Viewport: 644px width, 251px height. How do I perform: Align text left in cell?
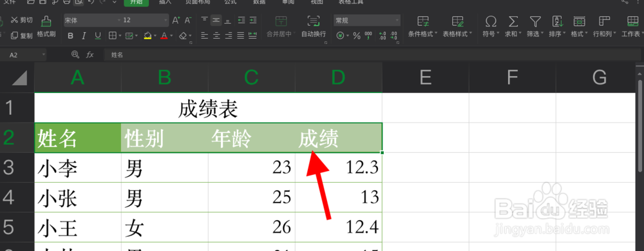coord(204,35)
